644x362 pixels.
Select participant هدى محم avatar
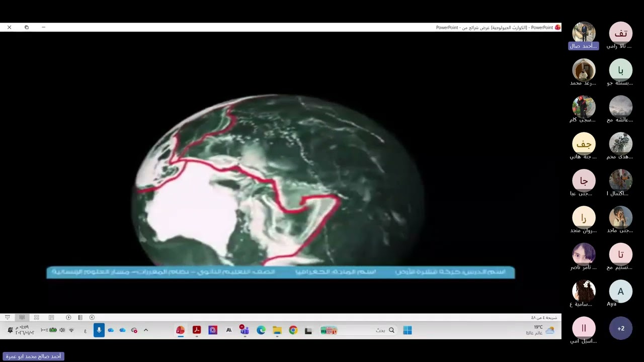point(621,144)
